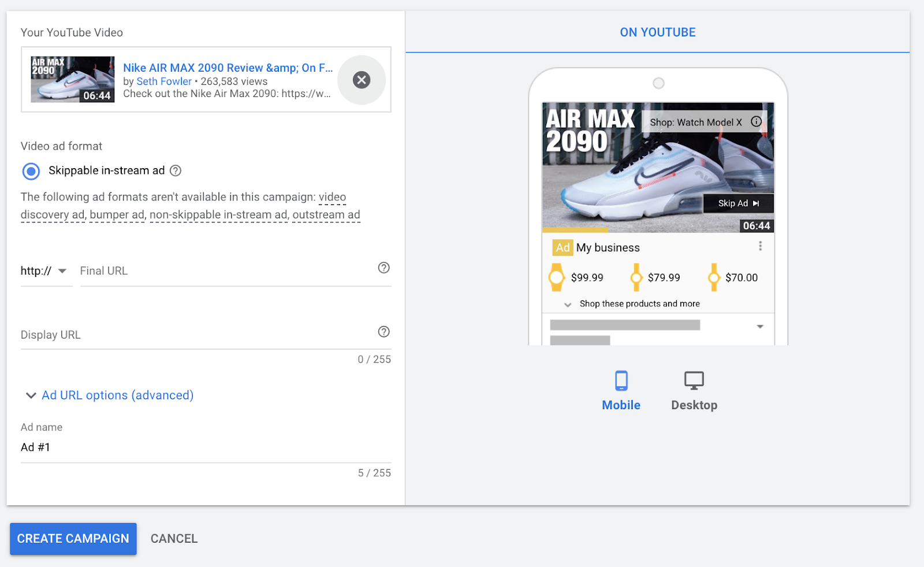Click the CANCEL button
Screen dimensions: 924x567
[x=174, y=539]
